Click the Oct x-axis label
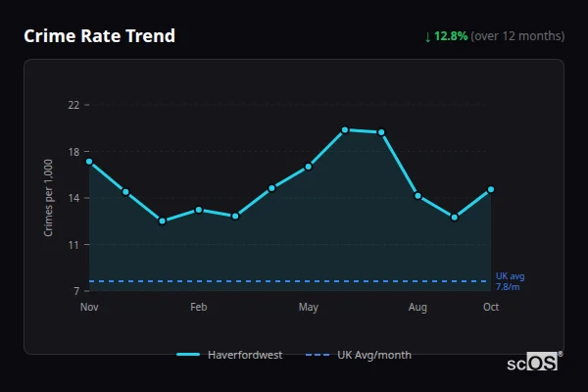 491,307
